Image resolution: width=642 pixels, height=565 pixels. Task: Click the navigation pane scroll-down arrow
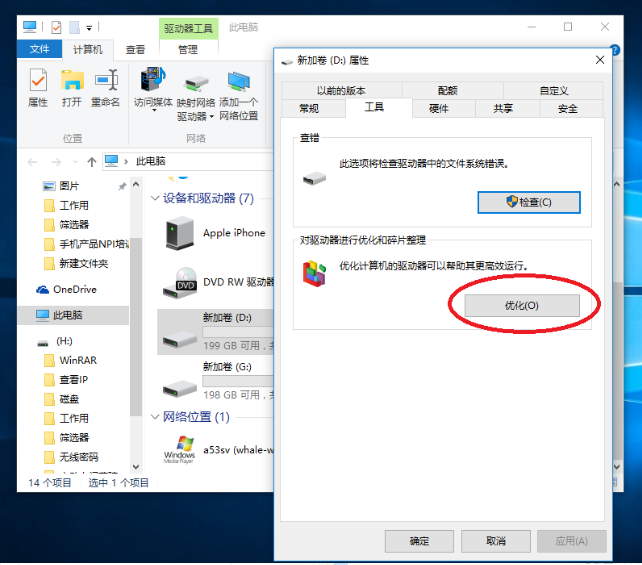(136, 467)
